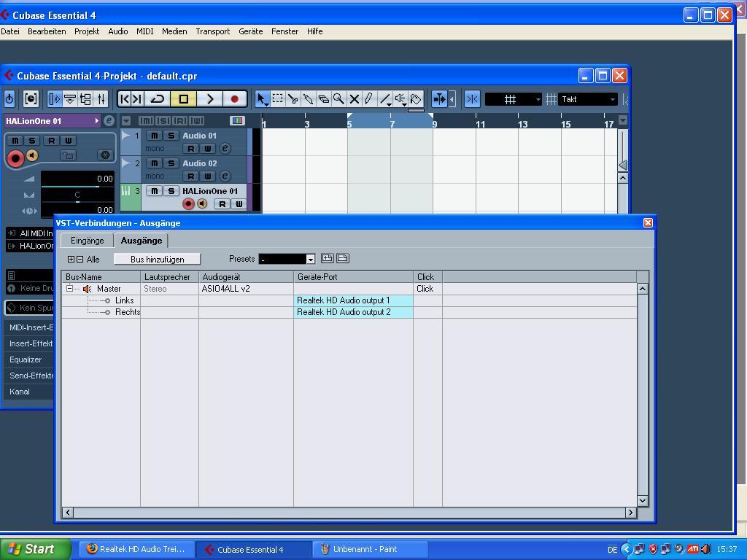Choose the Mute X tool
The width and height of the screenshot is (747, 560).
coord(354,99)
